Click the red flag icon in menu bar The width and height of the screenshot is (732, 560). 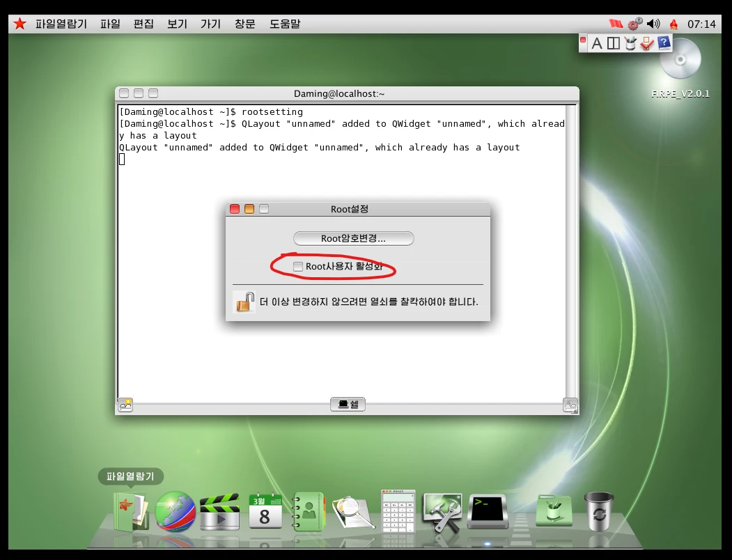[x=615, y=24]
